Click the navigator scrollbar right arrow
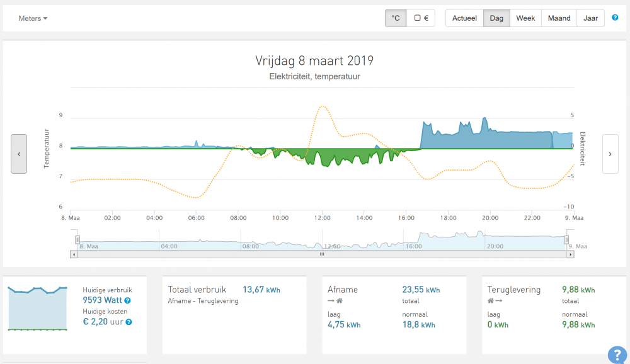Viewport: 630px width, 364px height. (570, 254)
